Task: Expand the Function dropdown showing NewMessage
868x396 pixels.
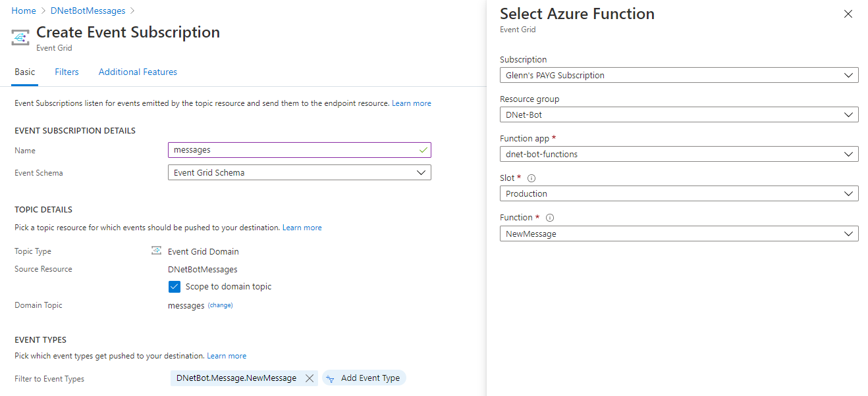Action: [x=678, y=234]
